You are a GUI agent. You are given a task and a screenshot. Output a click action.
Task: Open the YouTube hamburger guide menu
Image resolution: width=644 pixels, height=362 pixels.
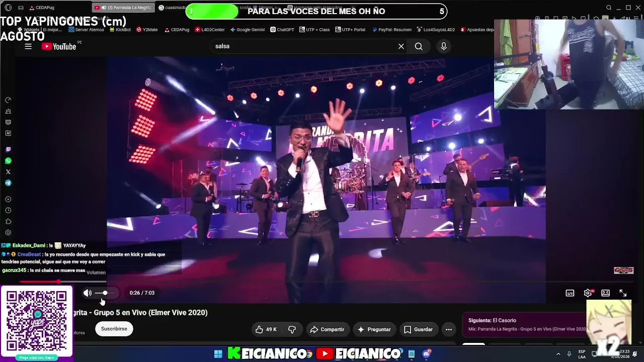pyautogui.click(x=28, y=46)
